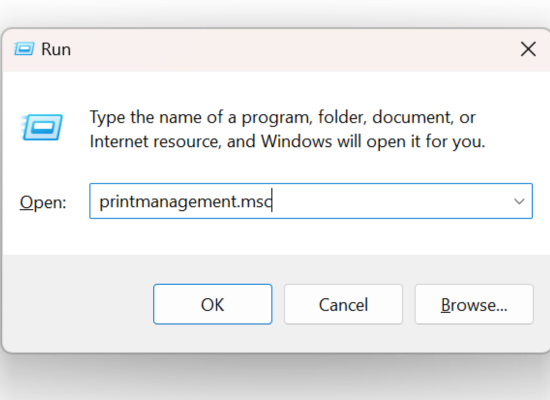The width and height of the screenshot is (550, 400).
Task: Click the 'Open:' label
Action: 43,202
